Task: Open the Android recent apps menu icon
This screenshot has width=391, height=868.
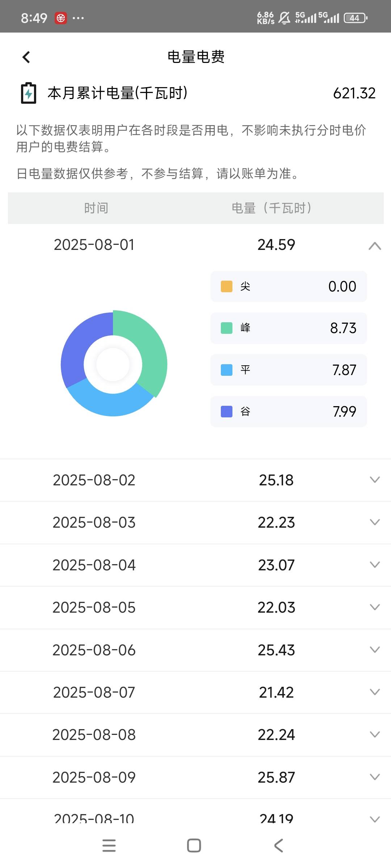Action: [x=109, y=845]
